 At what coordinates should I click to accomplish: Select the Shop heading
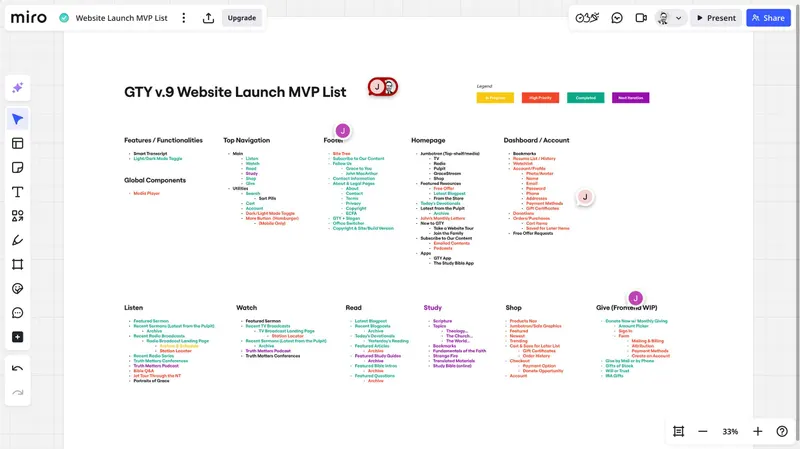click(513, 308)
